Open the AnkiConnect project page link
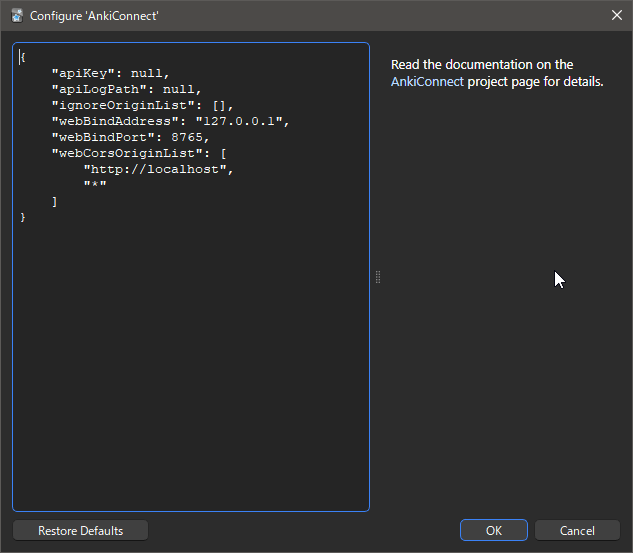Image resolution: width=633 pixels, height=553 pixels. [427, 82]
